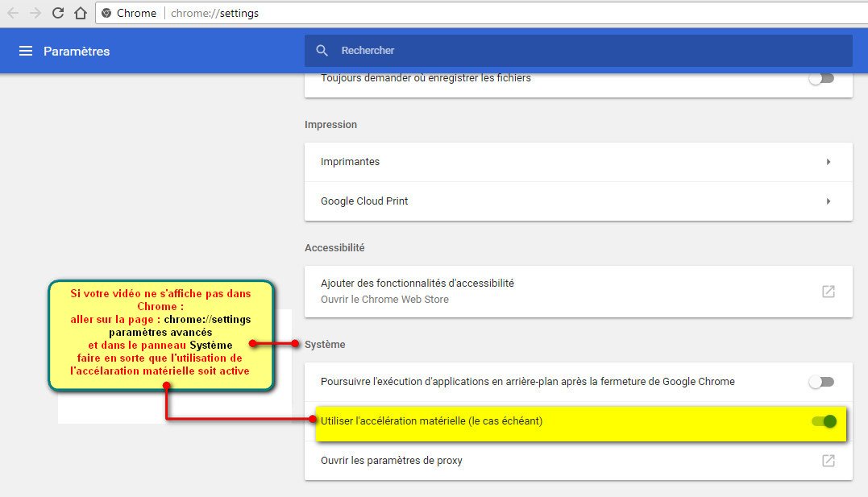The height and width of the screenshot is (497, 868).
Task: Go to the home page icon
Action: pos(81,13)
